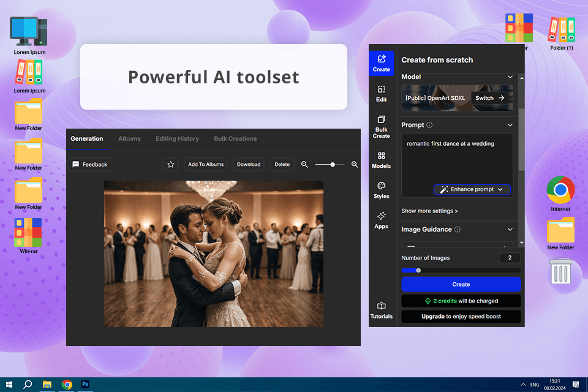This screenshot has height=392, width=588.
Task: Click the 2 credits will be charged notice
Action: tap(461, 301)
